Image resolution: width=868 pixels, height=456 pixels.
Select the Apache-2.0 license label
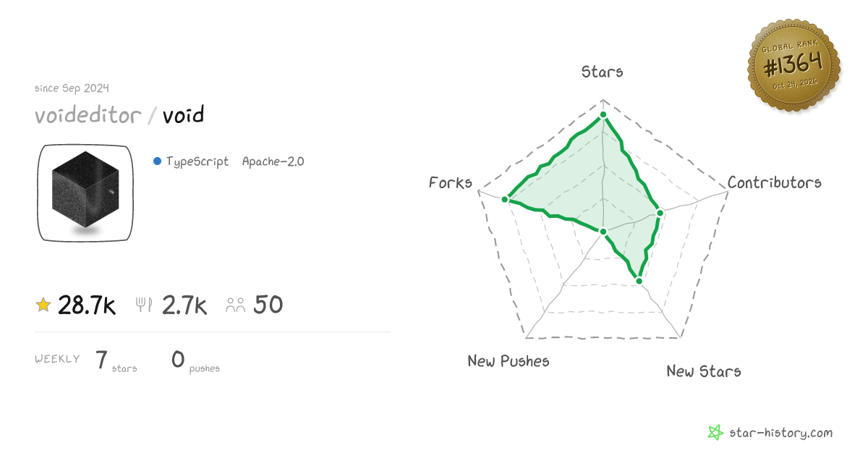(x=273, y=161)
